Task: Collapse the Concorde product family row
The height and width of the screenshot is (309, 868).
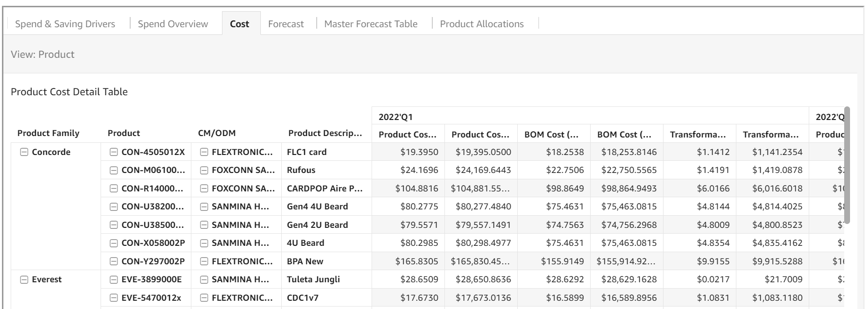Action: 24,152
